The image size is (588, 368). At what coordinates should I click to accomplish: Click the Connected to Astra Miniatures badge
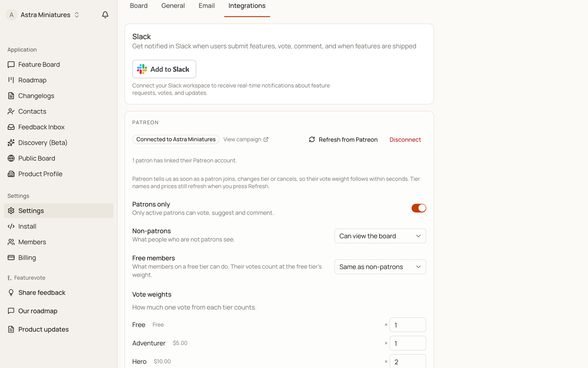click(176, 139)
